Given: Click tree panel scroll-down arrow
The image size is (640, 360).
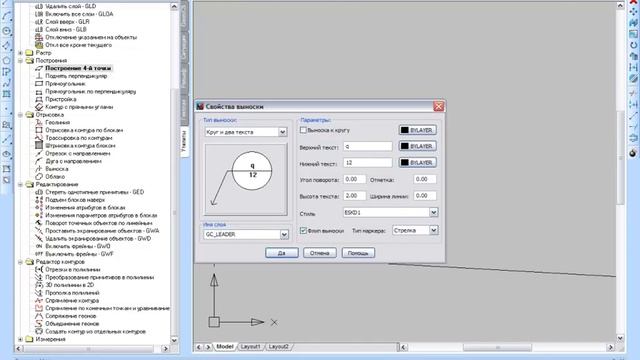Looking at the screenshot, I should tap(174, 340).
